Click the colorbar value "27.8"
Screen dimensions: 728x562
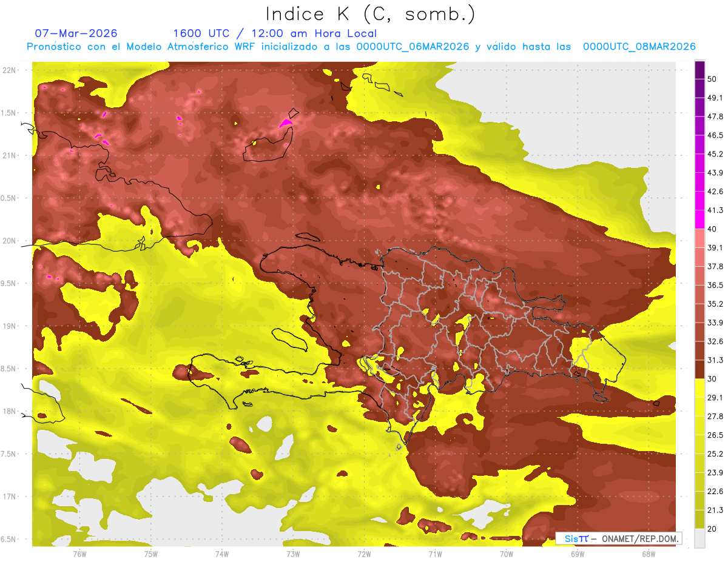(x=715, y=416)
